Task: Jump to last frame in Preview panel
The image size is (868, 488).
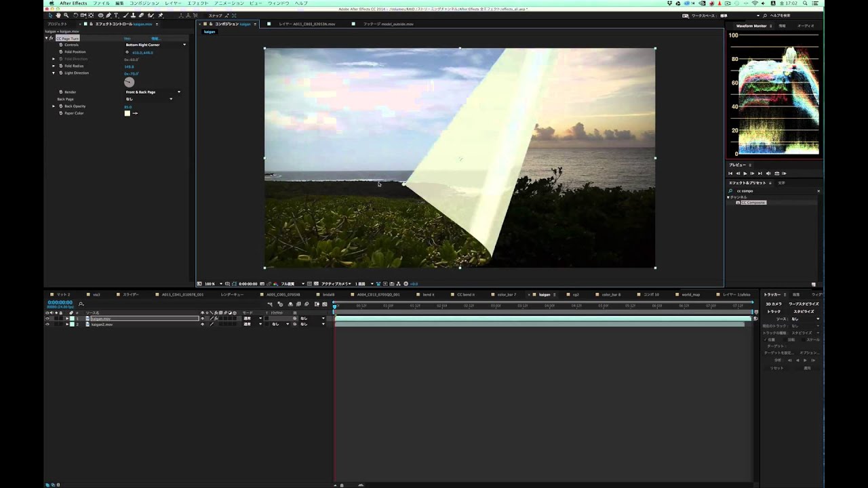Action: coord(759,173)
